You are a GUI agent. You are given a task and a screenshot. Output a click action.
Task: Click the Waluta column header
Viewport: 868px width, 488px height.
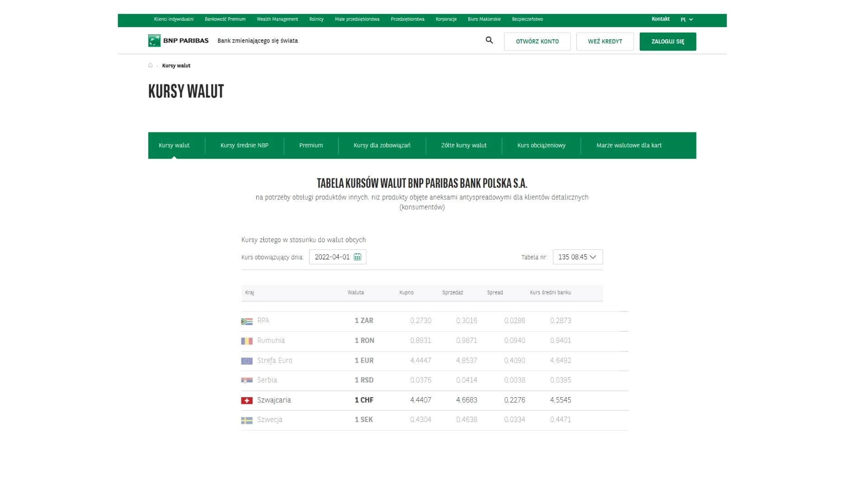click(x=355, y=292)
